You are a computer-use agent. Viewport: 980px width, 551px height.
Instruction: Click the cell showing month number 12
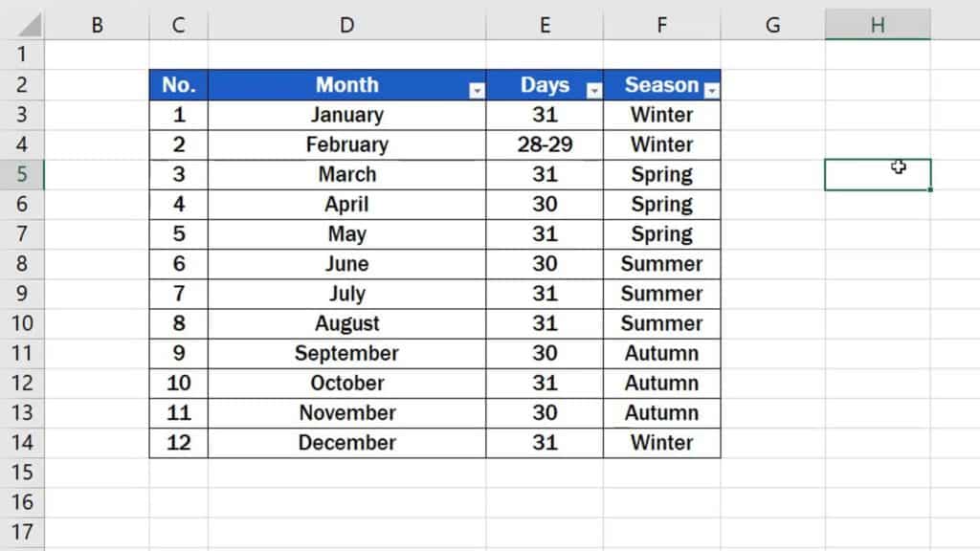178,442
